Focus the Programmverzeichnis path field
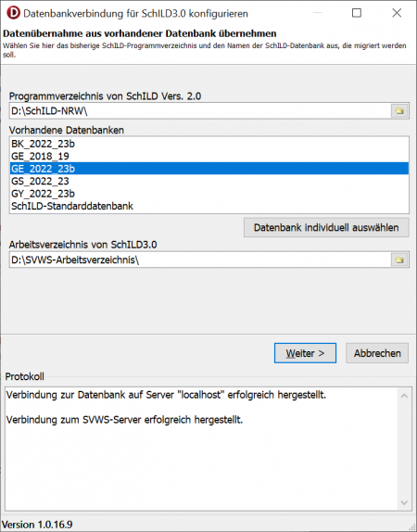 200,111
